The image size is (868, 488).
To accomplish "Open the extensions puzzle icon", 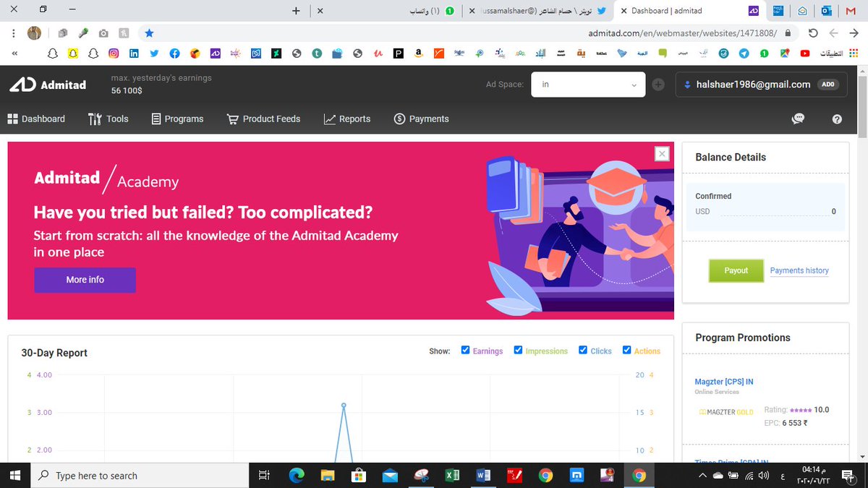I will pyautogui.click(x=62, y=33).
